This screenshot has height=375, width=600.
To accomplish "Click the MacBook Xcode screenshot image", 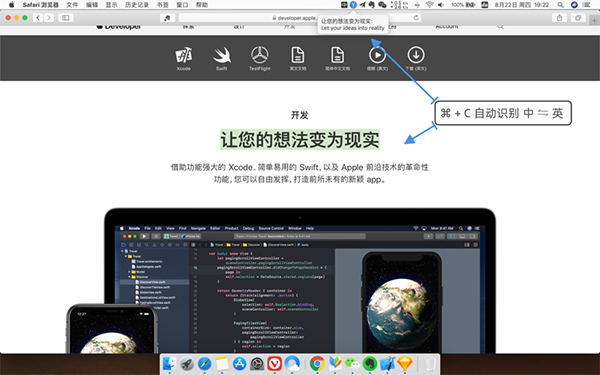I will (x=300, y=281).
